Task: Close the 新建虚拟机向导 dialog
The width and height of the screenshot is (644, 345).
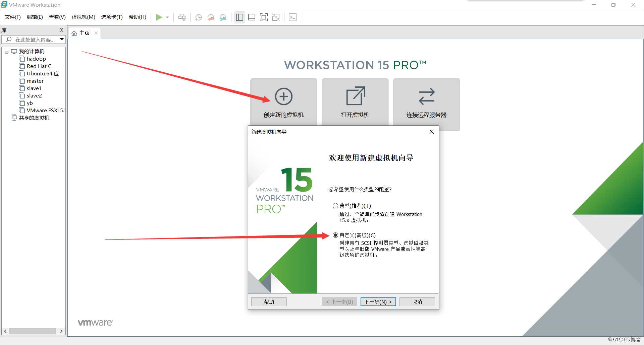Action: coord(432,132)
